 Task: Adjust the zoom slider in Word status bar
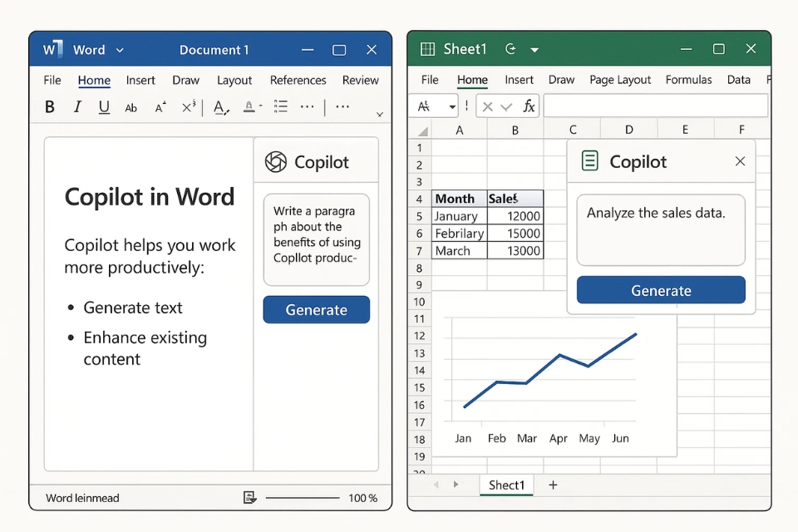(x=303, y=498)
